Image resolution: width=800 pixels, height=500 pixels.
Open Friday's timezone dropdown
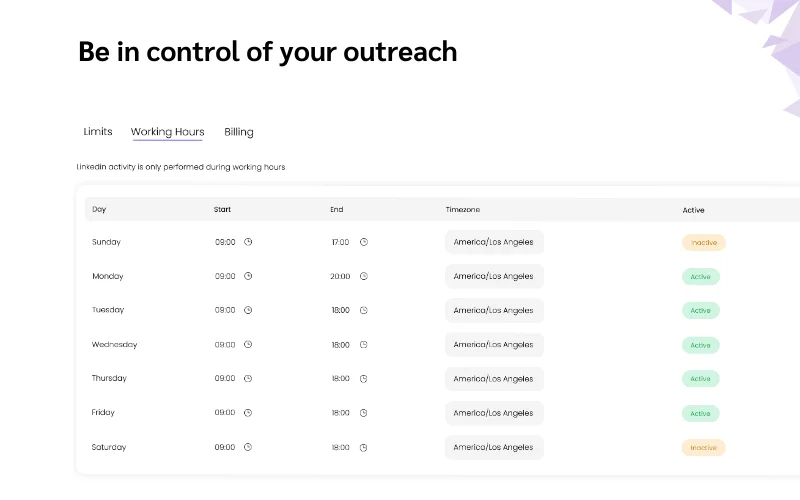pyautogui.click(x=494, y=413)
